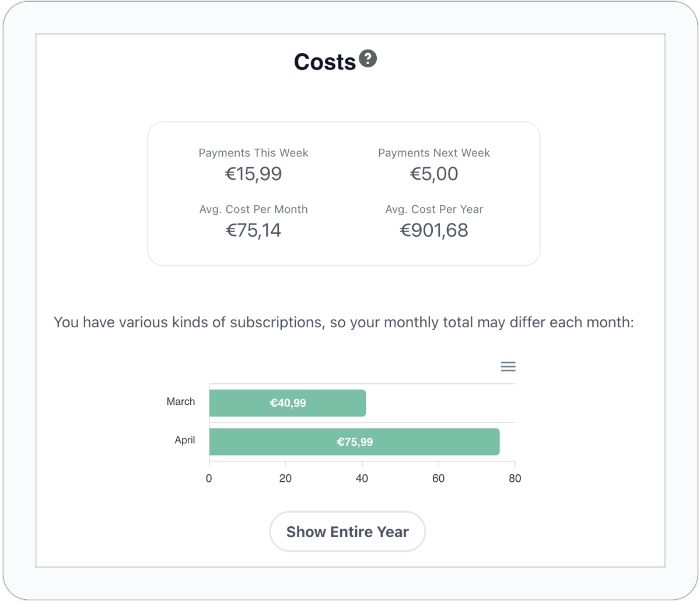The width and height of the screenshot is (700, 602).
Task: Click the Payments Next Week amount €5,00
Action: (434, 174)
